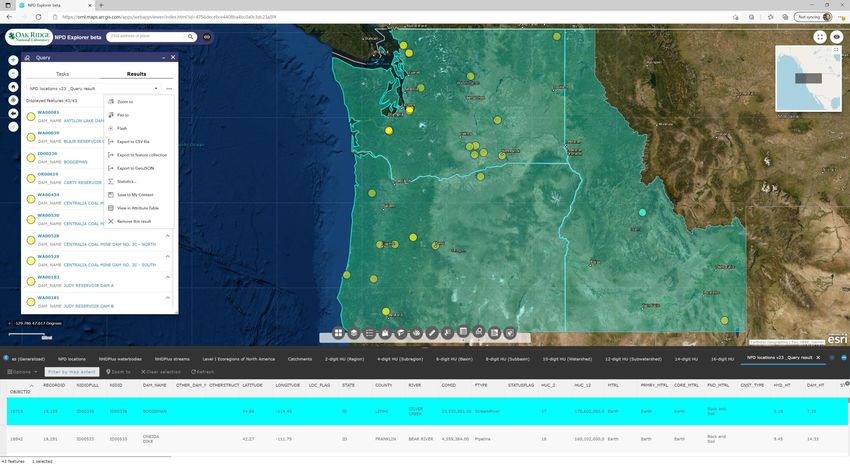The width and height of the screenshot is (850, 465).
Task: Open a new browser tab with plus
Action: (x=101, y=5)
